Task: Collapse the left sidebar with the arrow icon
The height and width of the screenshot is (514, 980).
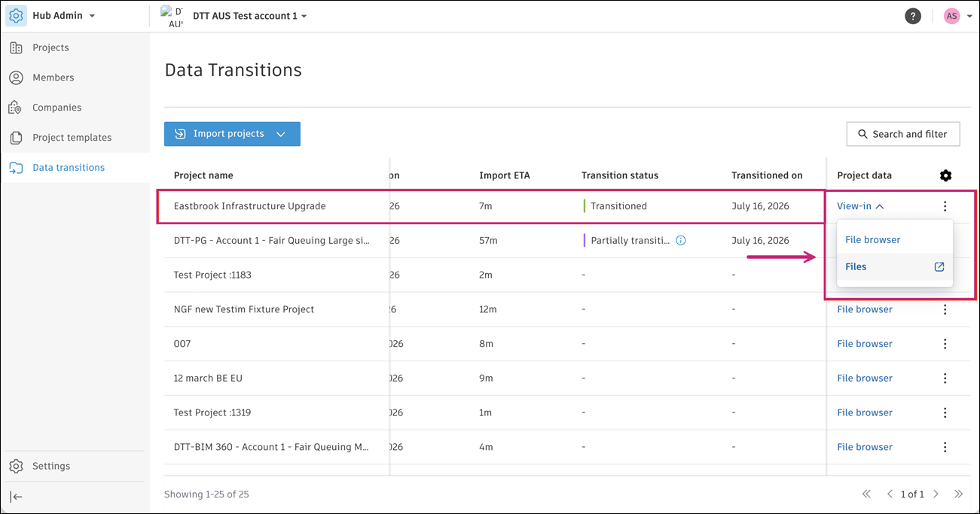Action: point(16,497)
